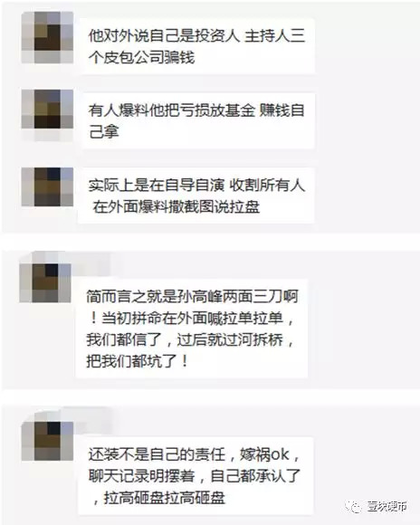This screenshot has height=525, width=420.
Task: Select the '实际上是在自导自演' message bubble
Action: (196, 196)
